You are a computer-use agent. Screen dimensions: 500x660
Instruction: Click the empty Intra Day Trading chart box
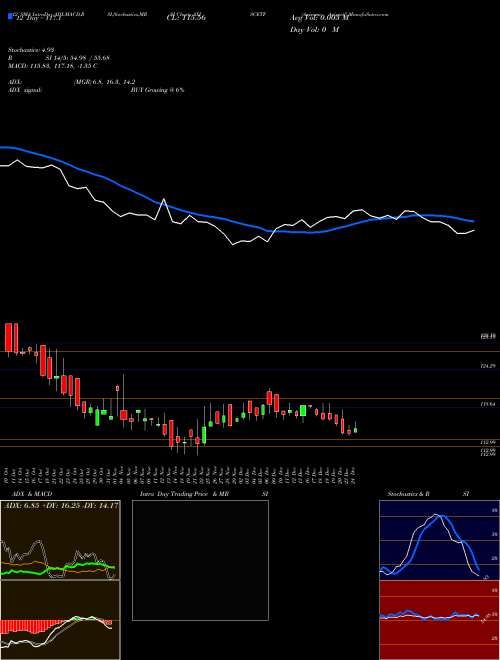point(200,560)
